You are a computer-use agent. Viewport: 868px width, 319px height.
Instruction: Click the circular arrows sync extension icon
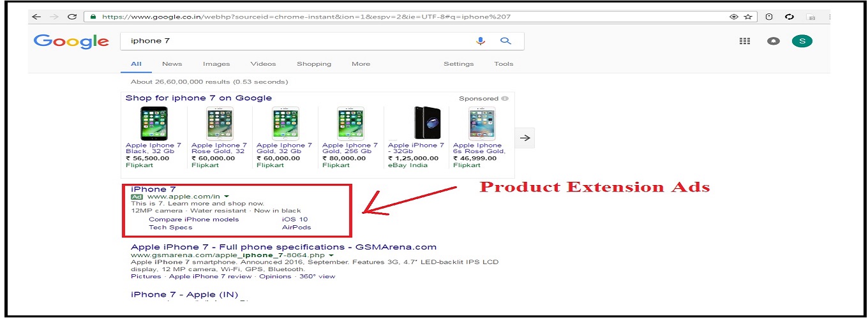789,17
